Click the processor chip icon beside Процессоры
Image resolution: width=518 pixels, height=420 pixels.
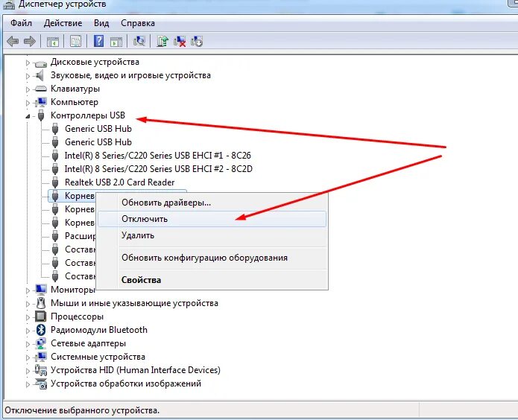coord(41,316)
